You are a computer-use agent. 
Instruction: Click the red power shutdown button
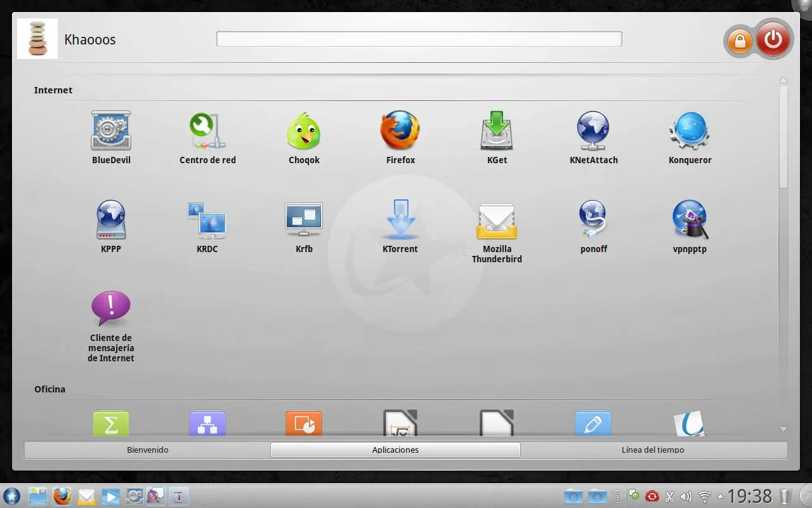773,40
